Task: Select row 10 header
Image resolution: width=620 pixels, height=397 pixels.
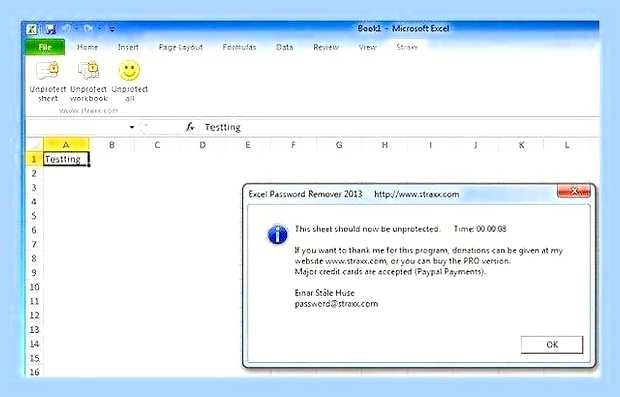Action: [34, 287]
